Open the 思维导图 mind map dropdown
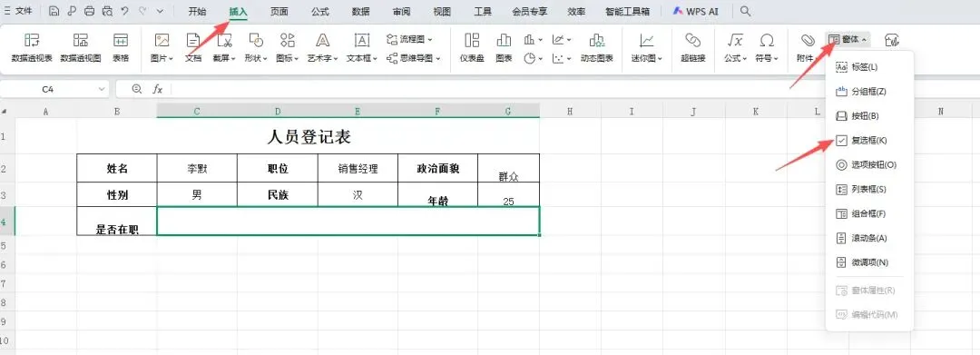This screenshot has width=980, height=355. coord(413,58)
